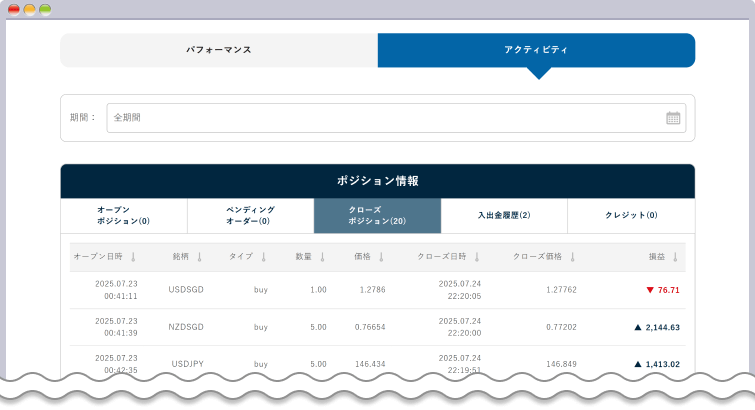This screenshot has width=755, height=410.
Task: Click the up triangle beside 1,413.02
Action: (638, 364)
